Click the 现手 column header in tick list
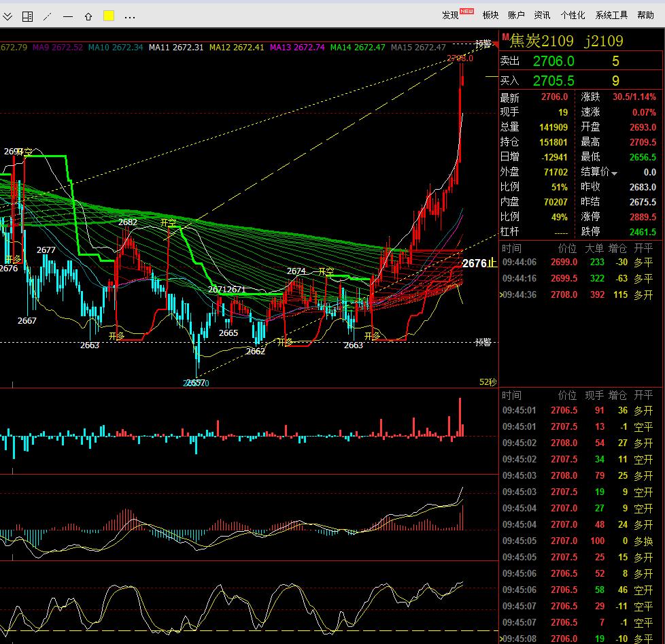Image resolution: width=665 pixels, height=644 pixels. [594, 395]
